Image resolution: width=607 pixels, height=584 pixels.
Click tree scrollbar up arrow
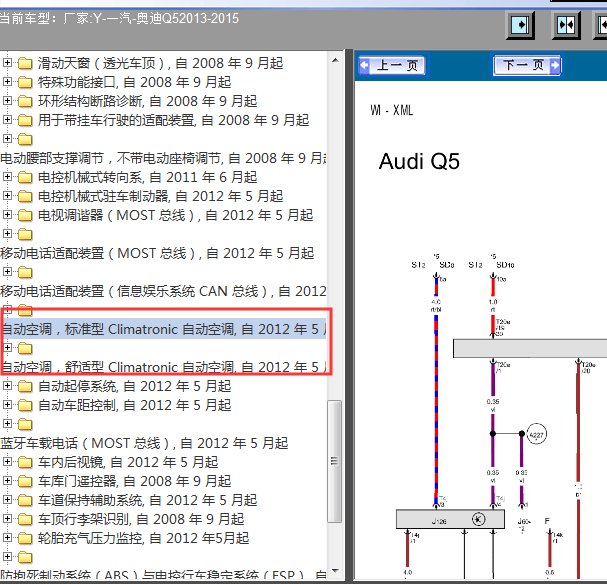(x=335, y=60)
